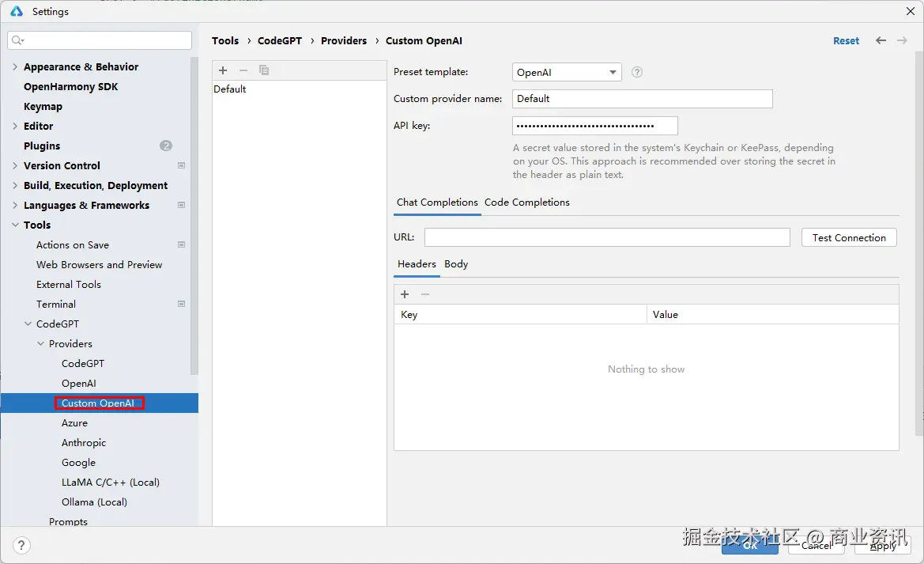Screen dimensions: 924x564
Task: Click the URL input field
Action: (x=607, y=237)
